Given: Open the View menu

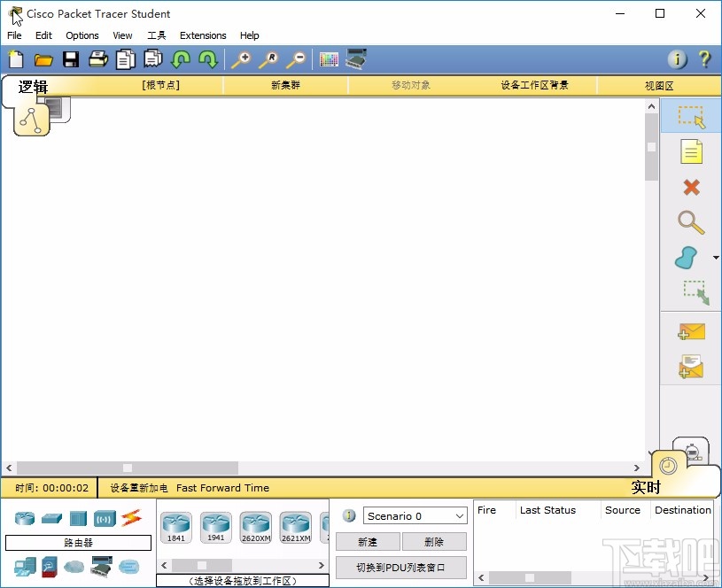Looking at the screenshot, I should (122, 35).
